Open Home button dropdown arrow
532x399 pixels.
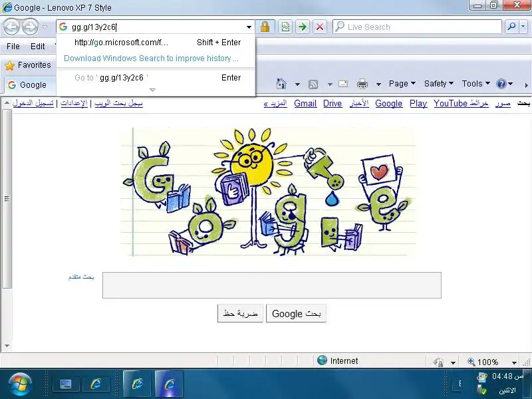point(297,84)
